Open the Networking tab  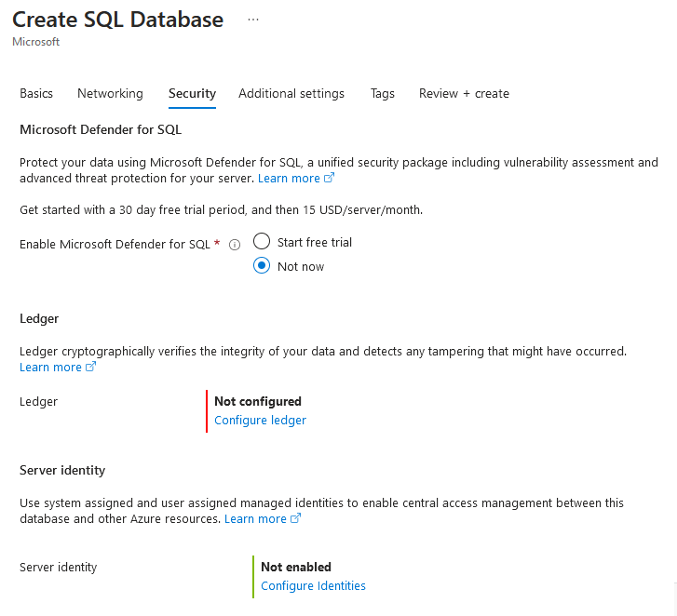point(110,94)
